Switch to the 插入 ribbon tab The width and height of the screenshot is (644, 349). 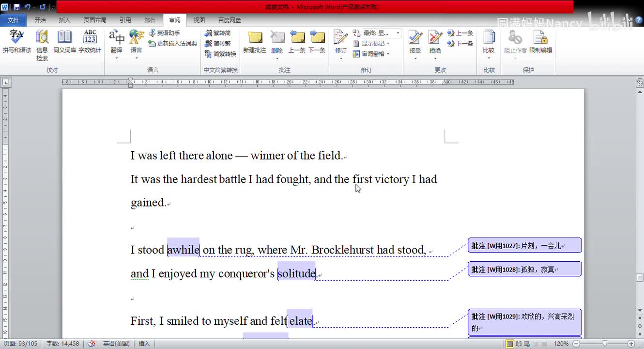64,20
